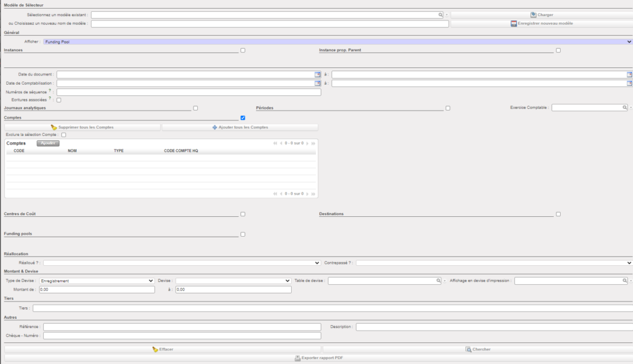Toggle Ecritures associées checkbox

pyautogui.click(x=59, y=99)
